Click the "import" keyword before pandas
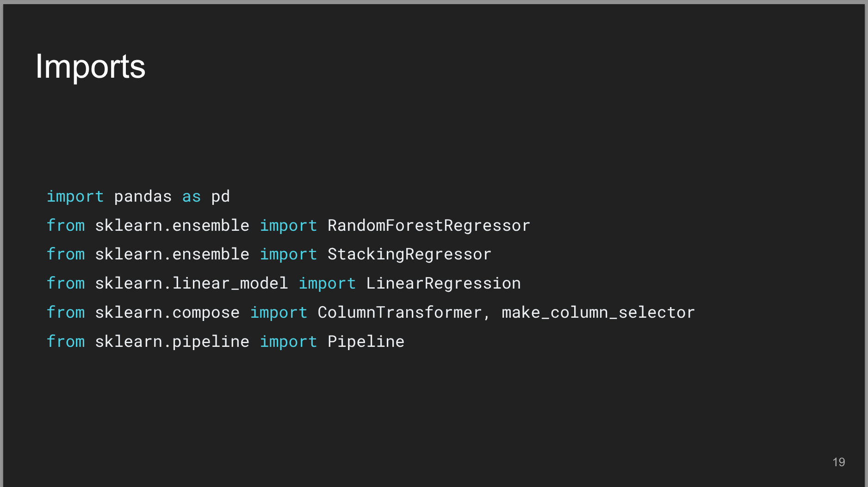The height and width of the screenshot is (487, 868). 75,197
